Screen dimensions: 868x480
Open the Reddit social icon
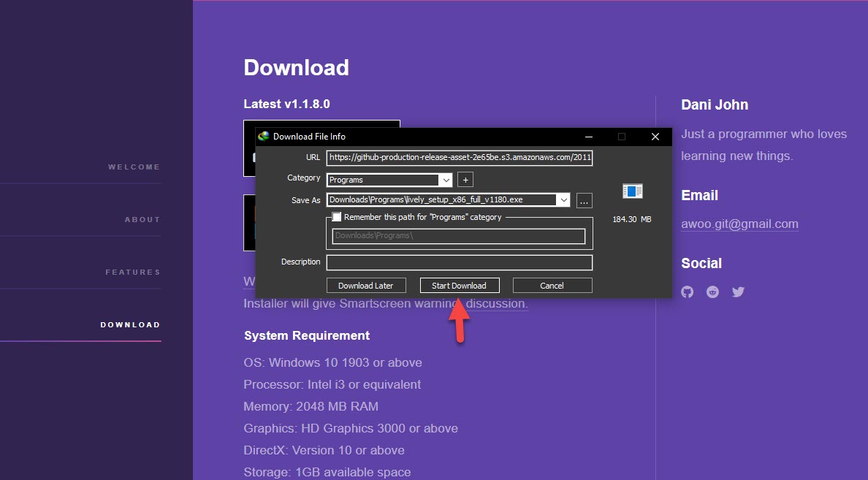click(712, 292)
